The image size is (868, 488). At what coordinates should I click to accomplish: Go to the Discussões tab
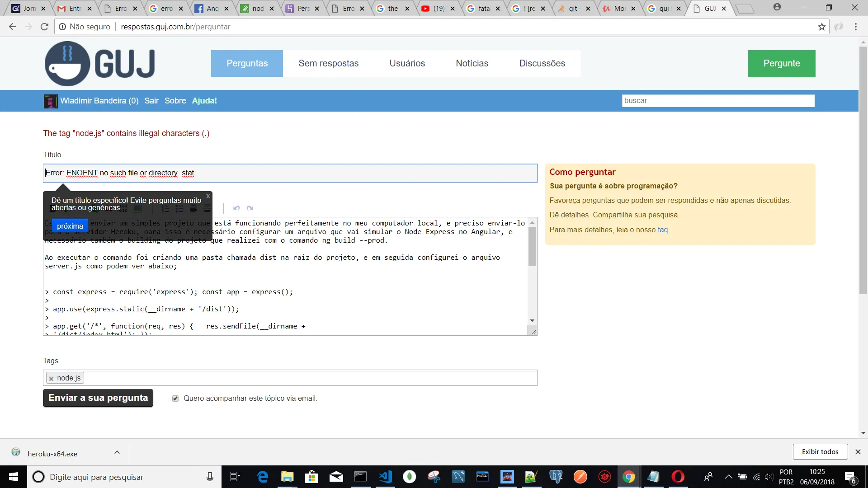point(542,64)
